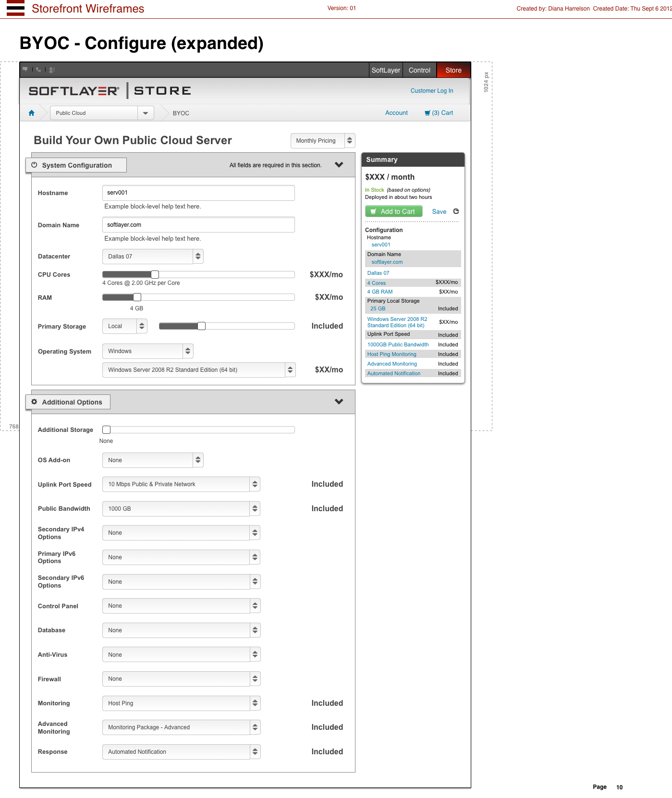Screen dimensions: 672x798
Task: Click the chat bubble icon in top bar
Action: click(25, 70)
